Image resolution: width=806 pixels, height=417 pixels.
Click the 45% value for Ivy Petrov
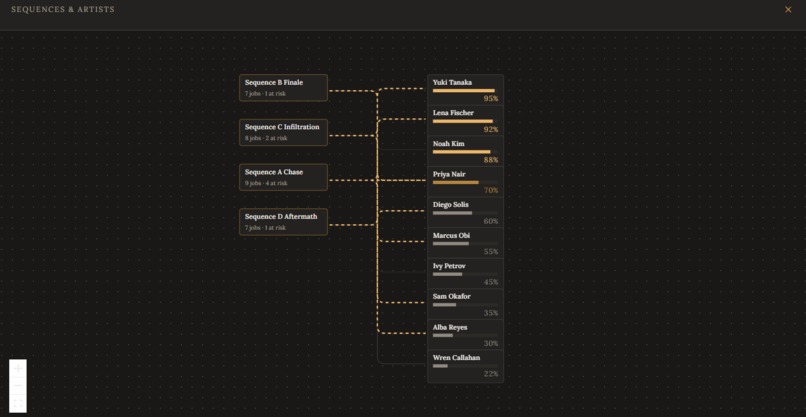point(490,282)
